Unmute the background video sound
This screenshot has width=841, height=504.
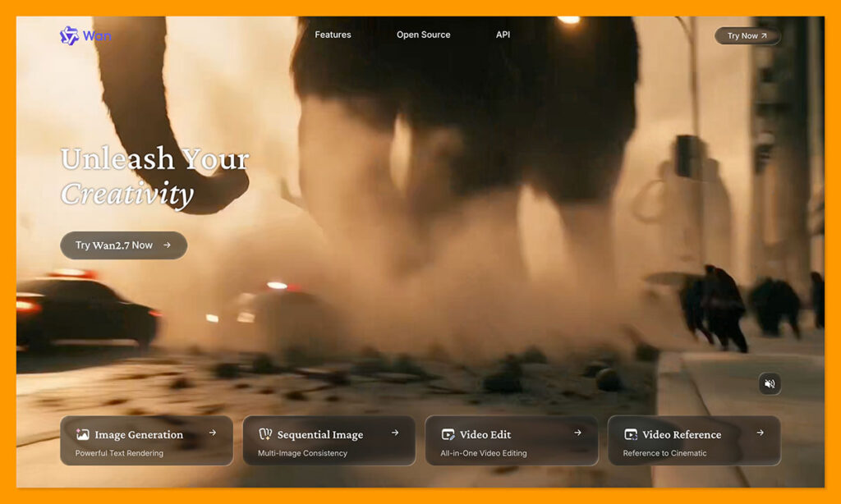[770, 383]
